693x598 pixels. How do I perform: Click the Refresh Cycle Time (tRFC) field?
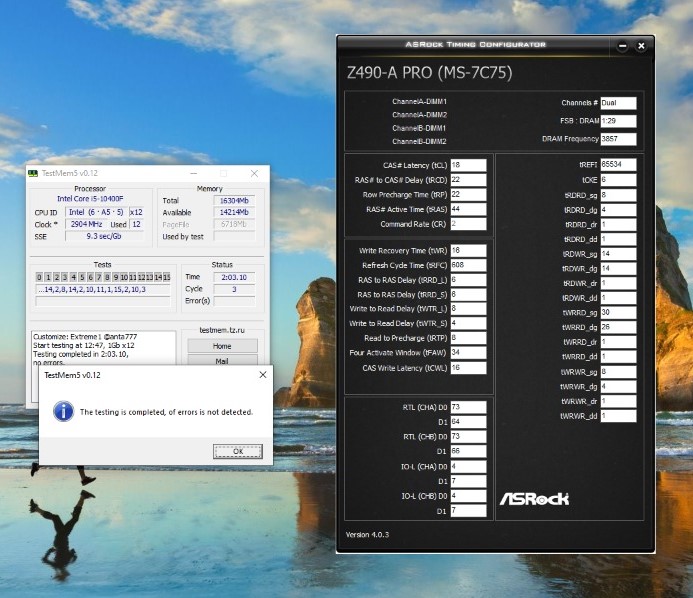pos(468,265)
